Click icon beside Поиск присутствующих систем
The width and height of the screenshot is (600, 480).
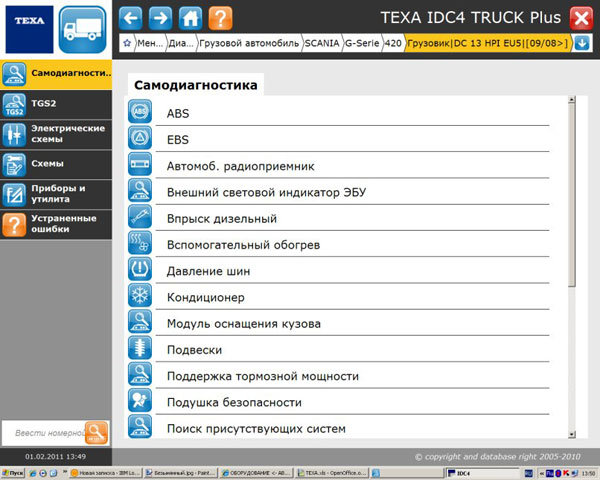click(140, 426)
